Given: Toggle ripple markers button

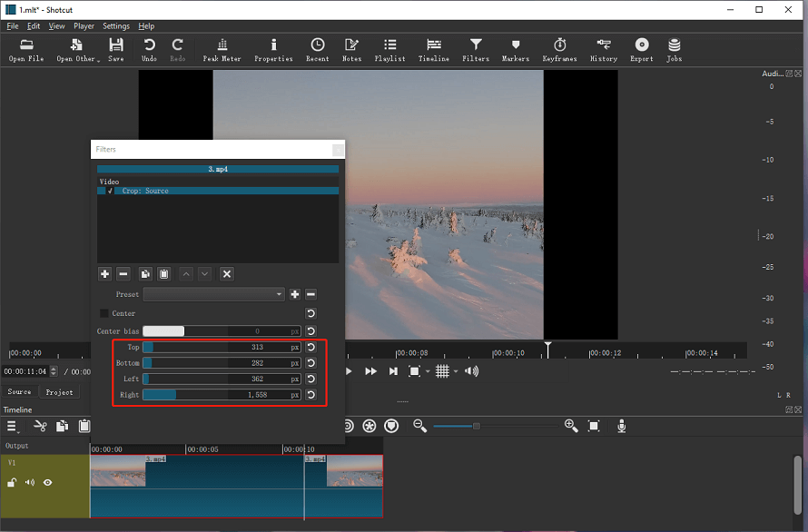Looking at the screenshot, I should point(391,426).
